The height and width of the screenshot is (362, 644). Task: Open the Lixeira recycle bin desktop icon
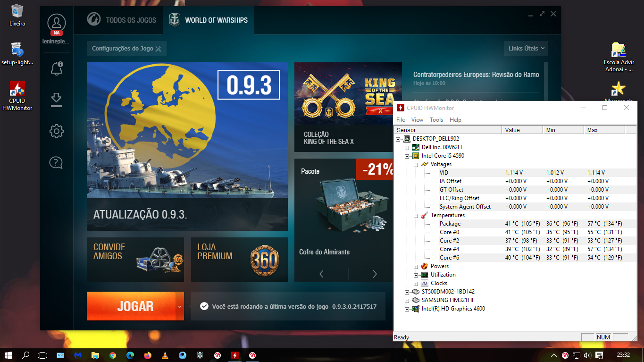click(x=17, y=15)
